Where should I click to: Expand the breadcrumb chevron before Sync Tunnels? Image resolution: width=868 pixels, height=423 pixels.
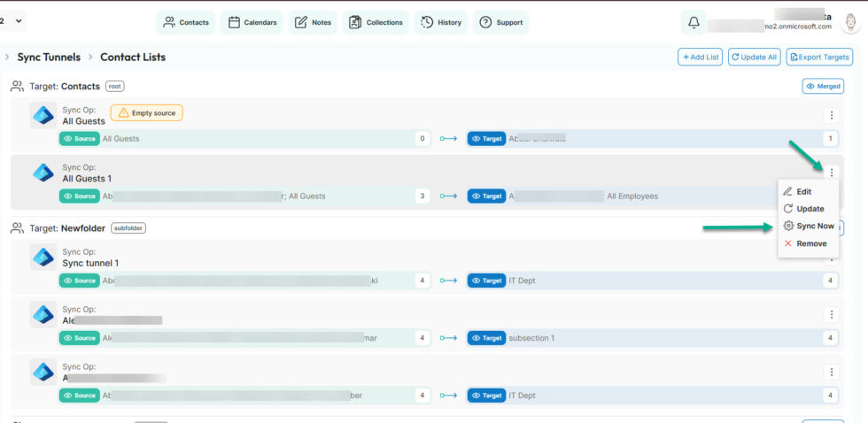[7, 57]
